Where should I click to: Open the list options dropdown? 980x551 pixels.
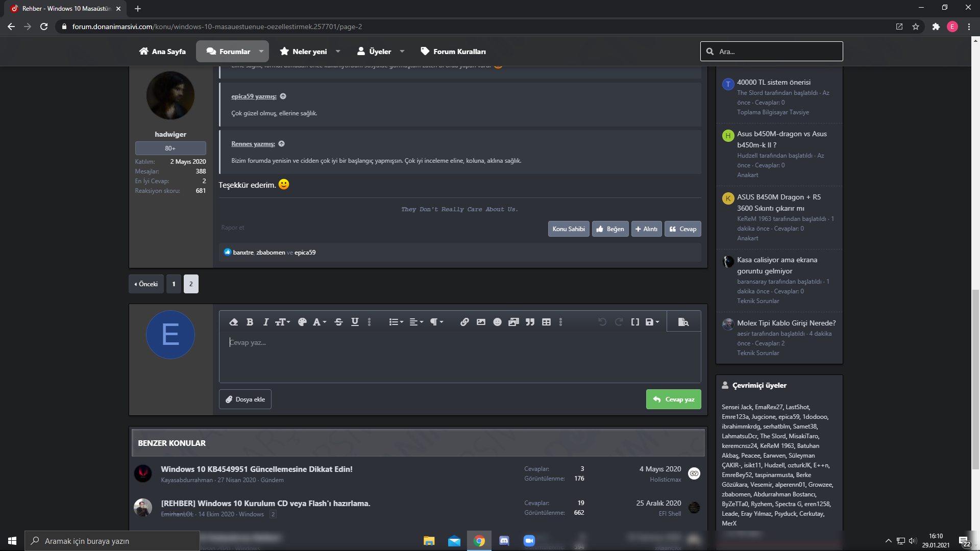pos(396,322)
